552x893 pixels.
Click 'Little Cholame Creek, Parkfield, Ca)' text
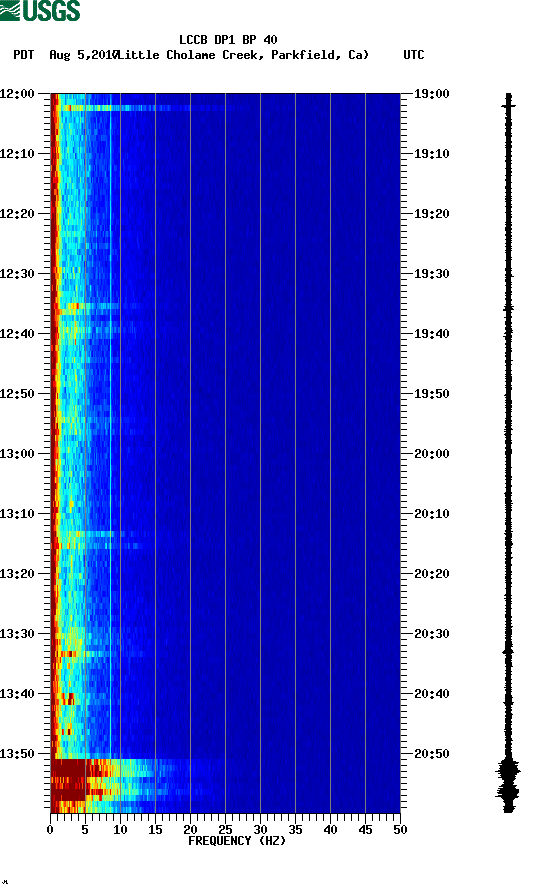(243, 55)
